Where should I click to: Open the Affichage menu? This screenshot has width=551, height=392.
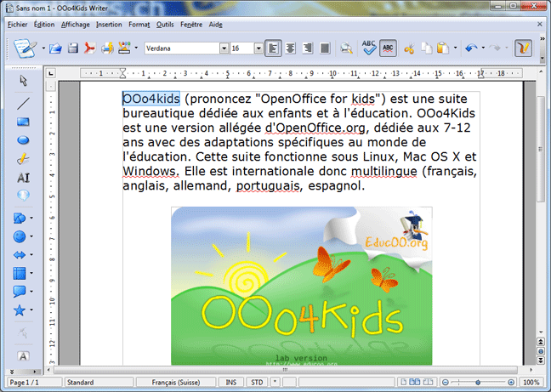[x=75, y=25]
